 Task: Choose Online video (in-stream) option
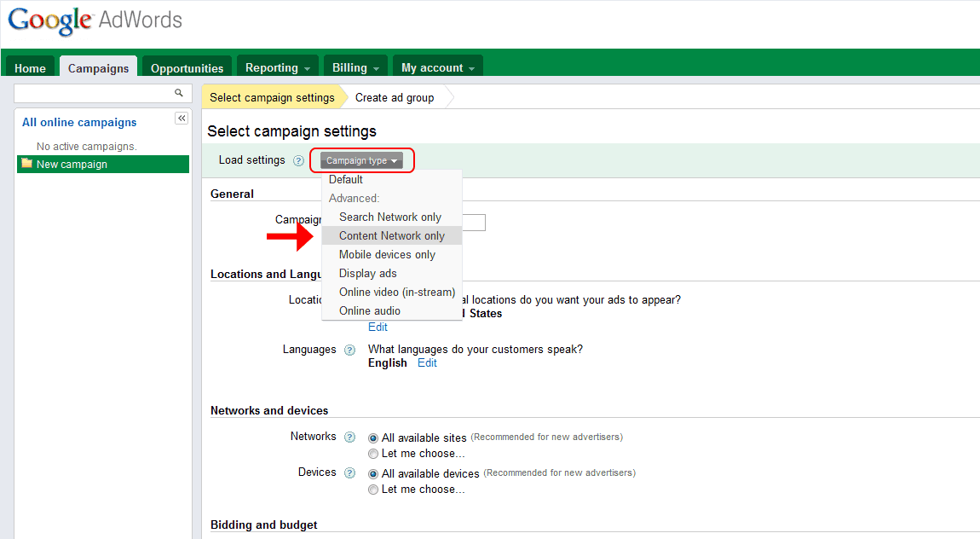392,292
